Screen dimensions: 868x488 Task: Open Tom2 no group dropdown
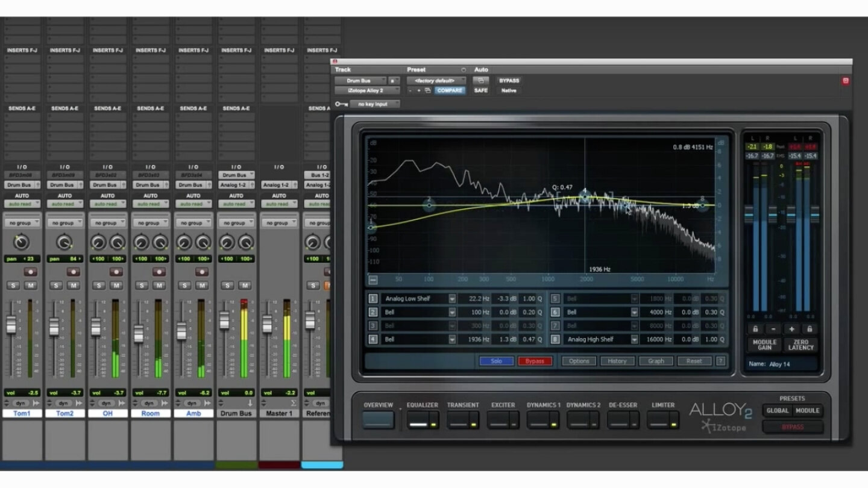tap(64, 223)
